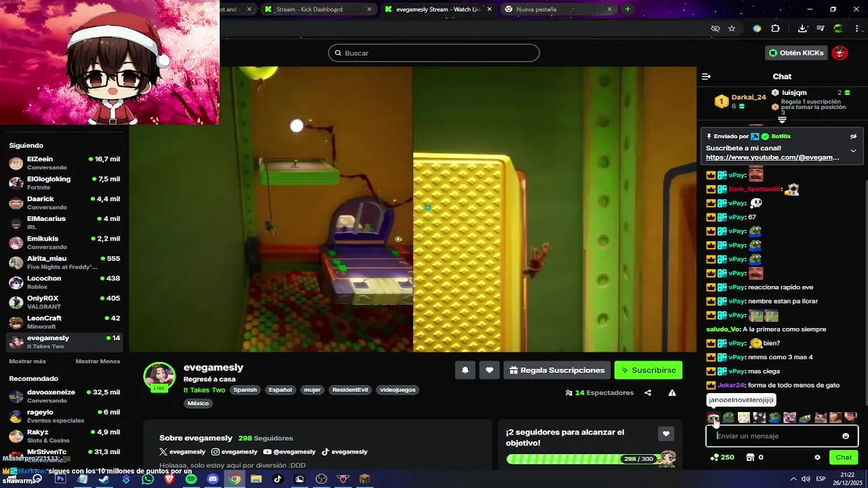This screenshot has width=868, height=488.
Task: Click Obtén KICKs button
Action: pos(796,53)
